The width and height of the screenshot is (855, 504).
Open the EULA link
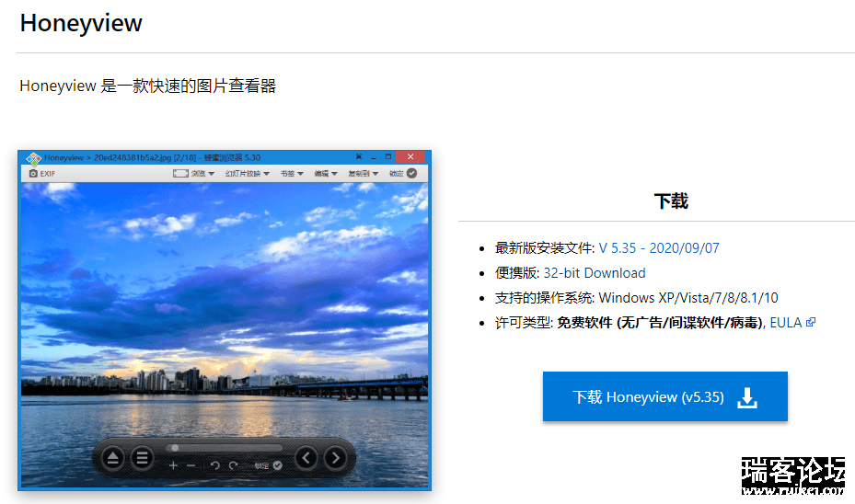(786, 323)
